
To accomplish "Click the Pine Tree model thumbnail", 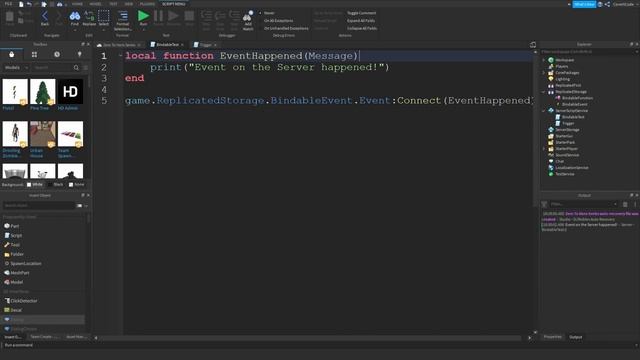I will (x=42, y=92).
